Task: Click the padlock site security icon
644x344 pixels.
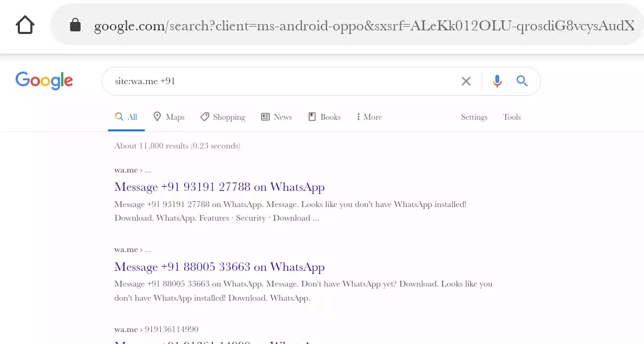Action: coord(75,25)
